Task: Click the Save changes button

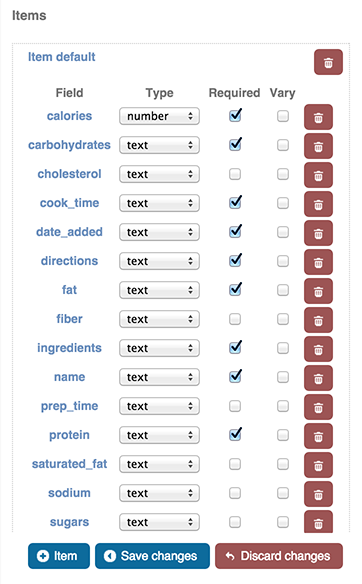Action: 152,556
